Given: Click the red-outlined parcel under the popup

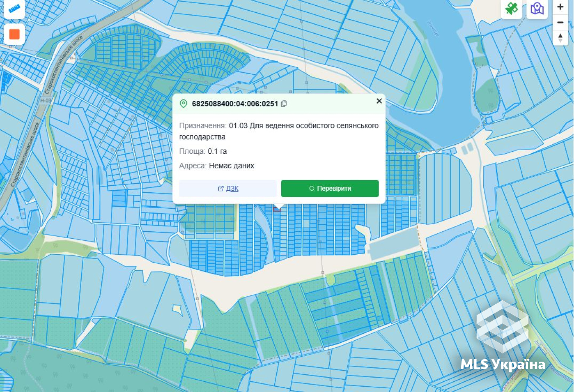Looking at the screenshot, I should [x=278, y=209].
